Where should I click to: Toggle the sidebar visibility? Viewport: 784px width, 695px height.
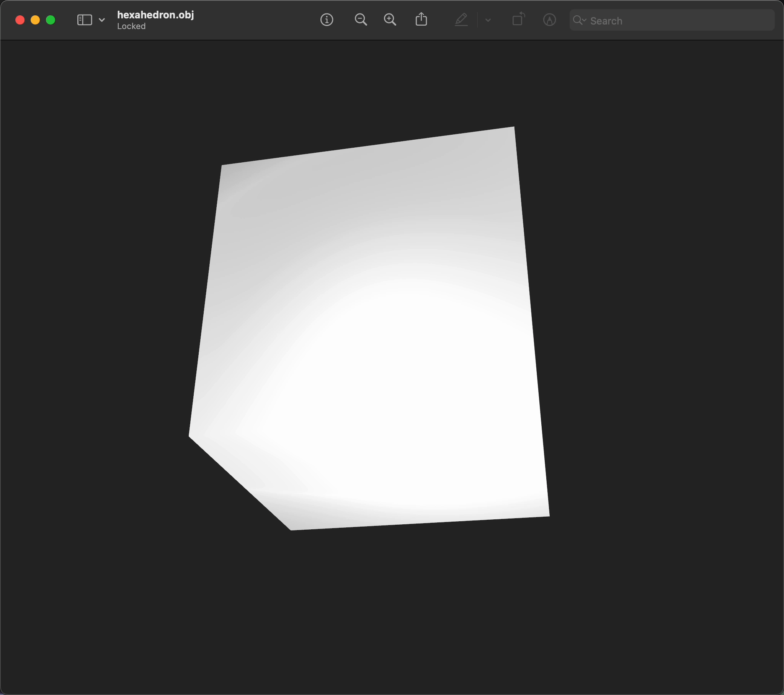tap(84, 20)
